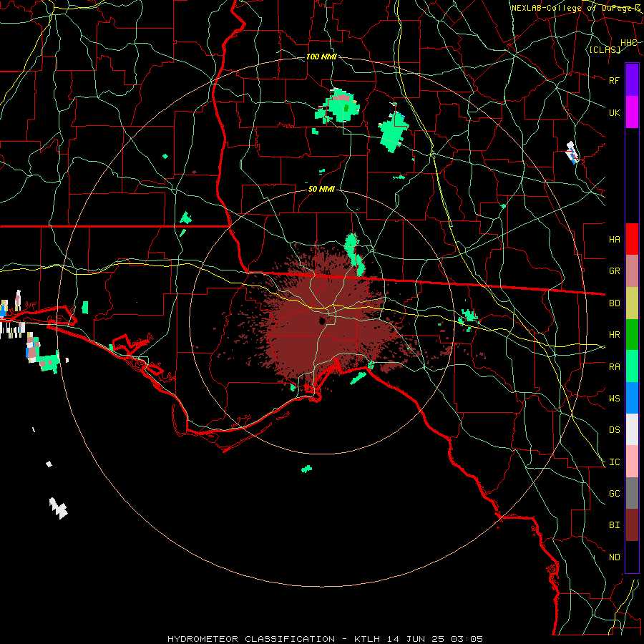Click the RF legend label

[x=614, y=80]
